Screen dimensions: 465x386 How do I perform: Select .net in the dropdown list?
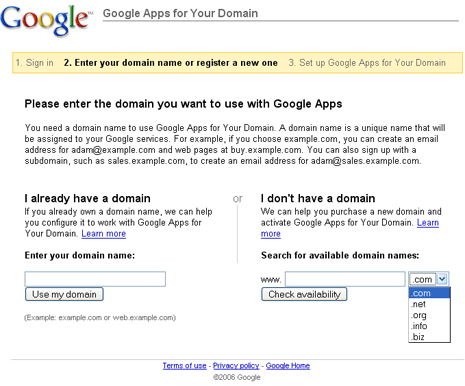(429, 304)
